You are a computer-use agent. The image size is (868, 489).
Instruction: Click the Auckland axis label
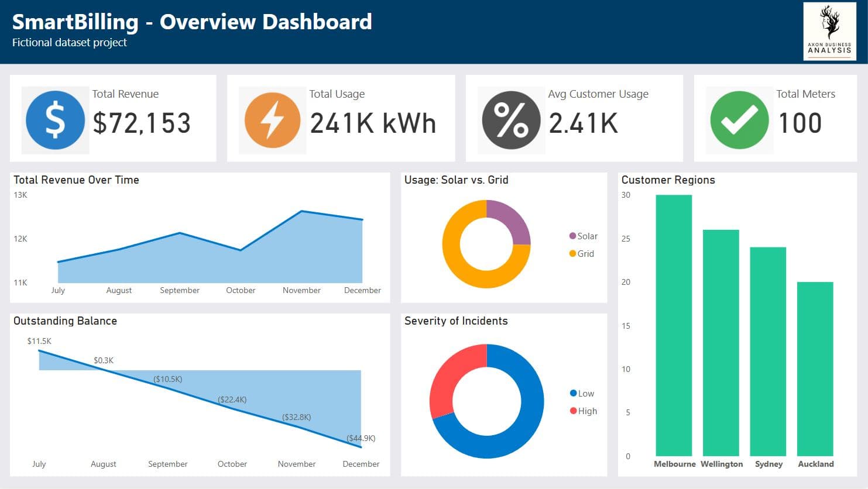(816, 464)
